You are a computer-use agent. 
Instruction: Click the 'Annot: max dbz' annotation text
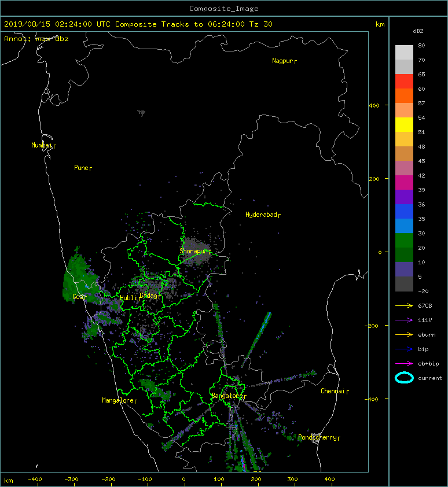tap(36, 39)
